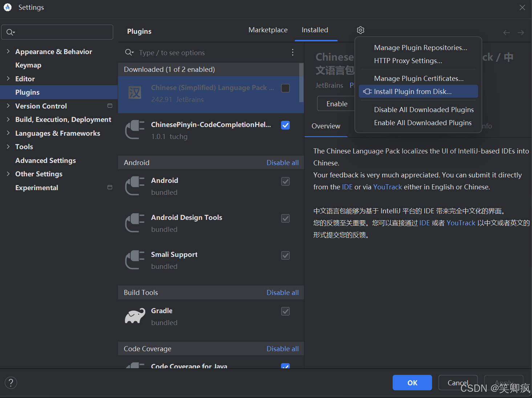Click the plugin list vertical scrollbar
Screen dimensions: 532x398
(301, 83)
